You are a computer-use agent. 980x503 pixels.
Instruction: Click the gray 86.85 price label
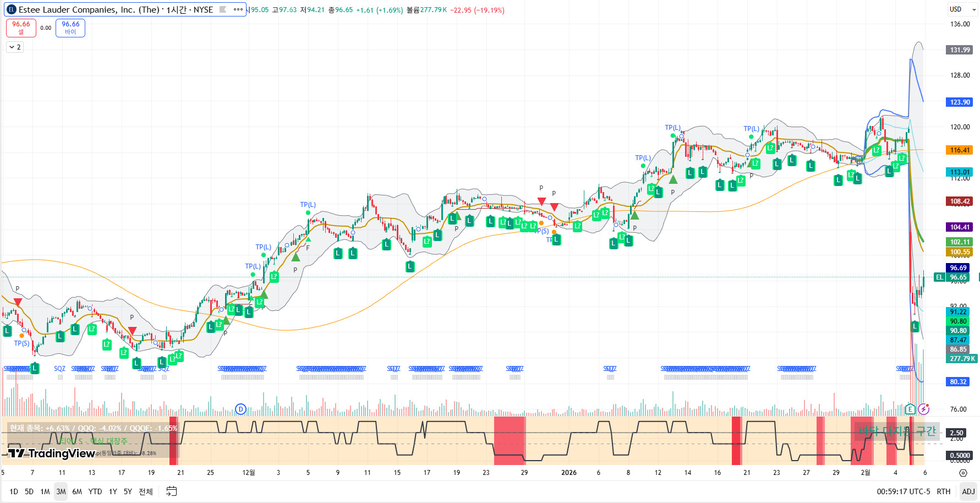tap(959, 349)
